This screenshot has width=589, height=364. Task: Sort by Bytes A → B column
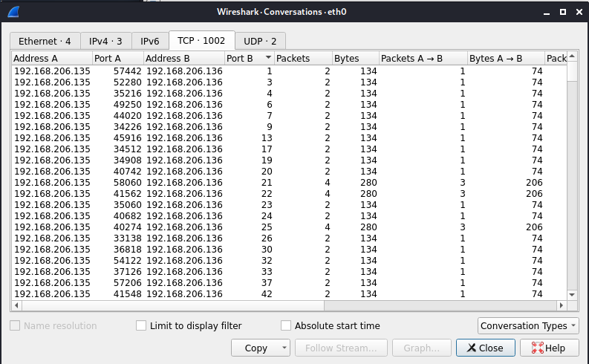coord(506,58)
